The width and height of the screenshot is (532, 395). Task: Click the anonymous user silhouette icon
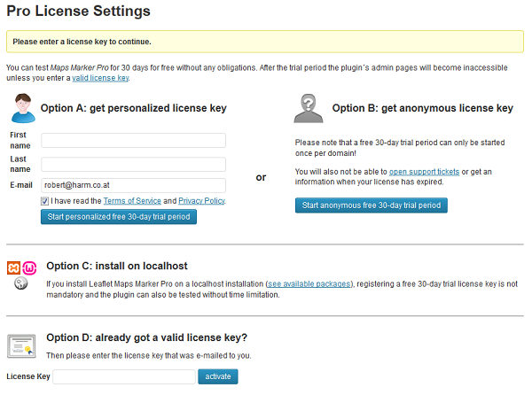pos(308,108)
